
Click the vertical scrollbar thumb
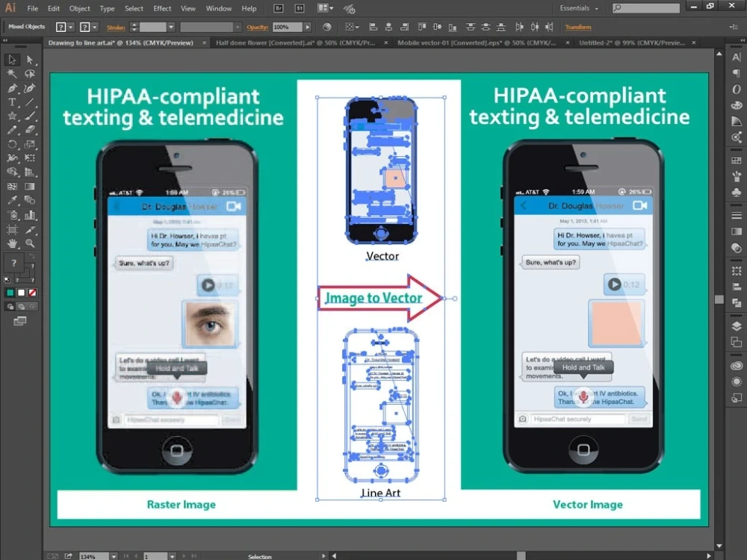pos(719,299)
